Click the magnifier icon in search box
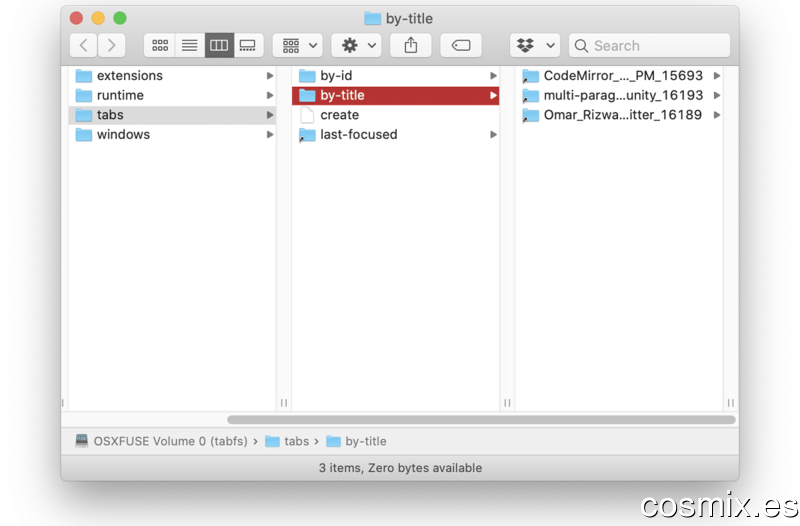Screen dimensions: 800x526 [x=581, y=46]
